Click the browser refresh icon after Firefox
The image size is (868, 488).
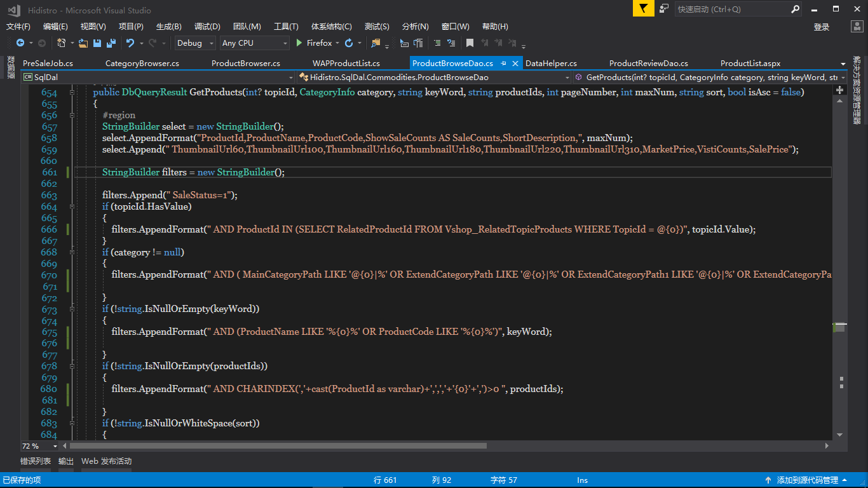[x=349, y=43]
